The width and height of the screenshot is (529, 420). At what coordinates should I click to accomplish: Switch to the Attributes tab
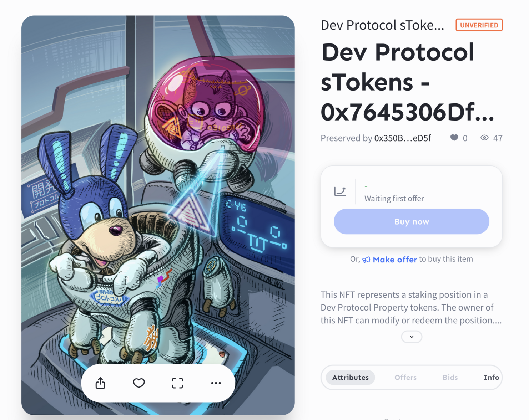coord(351,377)
